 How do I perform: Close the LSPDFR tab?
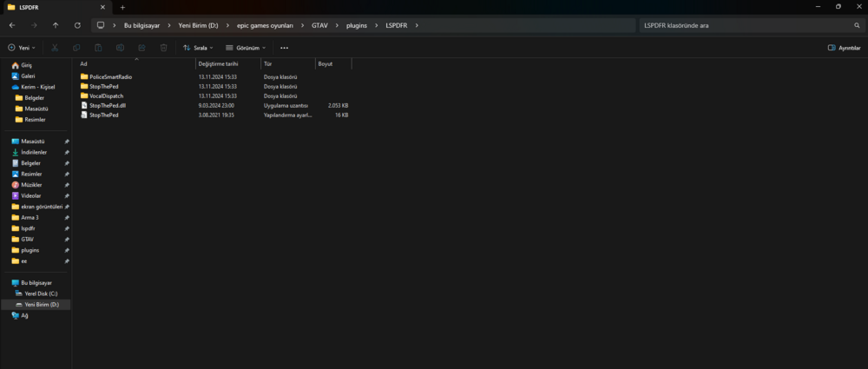(x=102, y=7)
